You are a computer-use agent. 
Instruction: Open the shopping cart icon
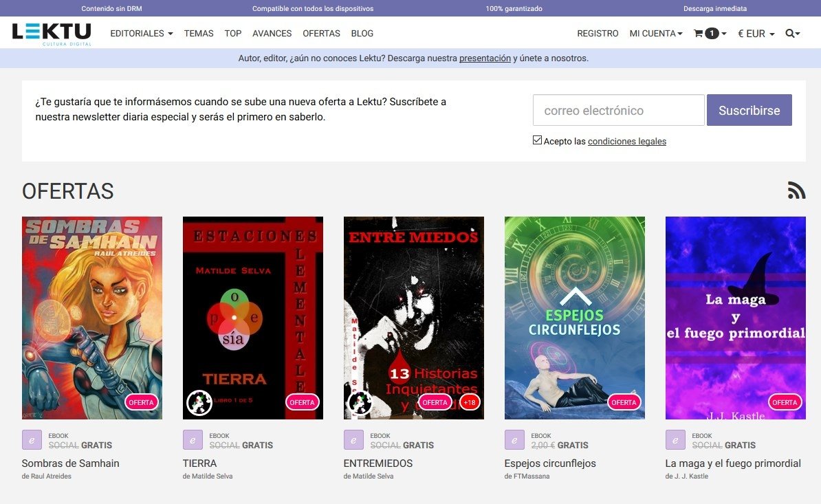(x=699, y=34)
